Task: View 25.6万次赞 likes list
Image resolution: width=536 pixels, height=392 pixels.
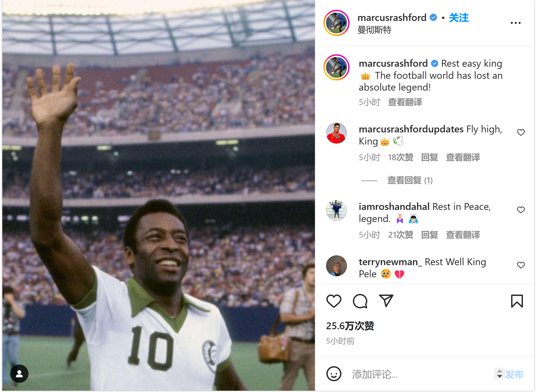Action: (x=350, y=326)
